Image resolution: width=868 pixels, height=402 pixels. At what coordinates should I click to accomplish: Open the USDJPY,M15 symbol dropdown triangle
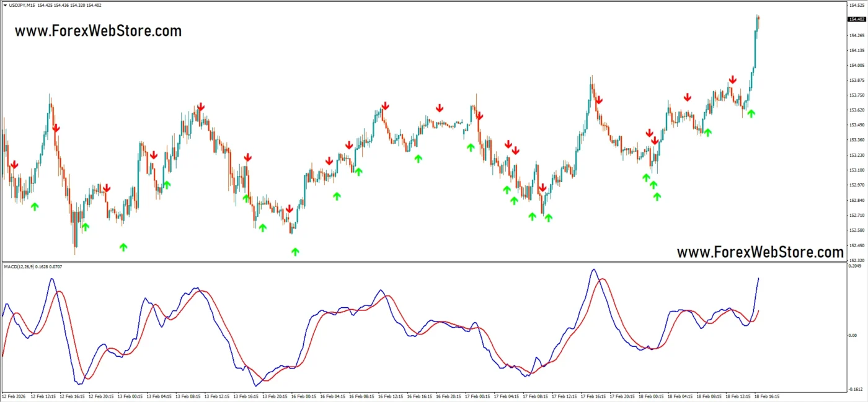pos(4,5)
